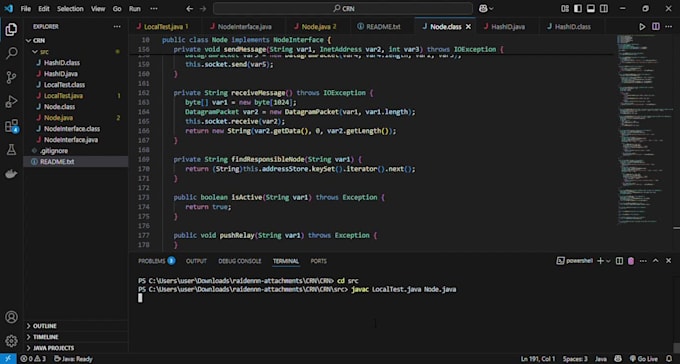
Task: Open the notifications bell
Action: [x=669, y=359]
